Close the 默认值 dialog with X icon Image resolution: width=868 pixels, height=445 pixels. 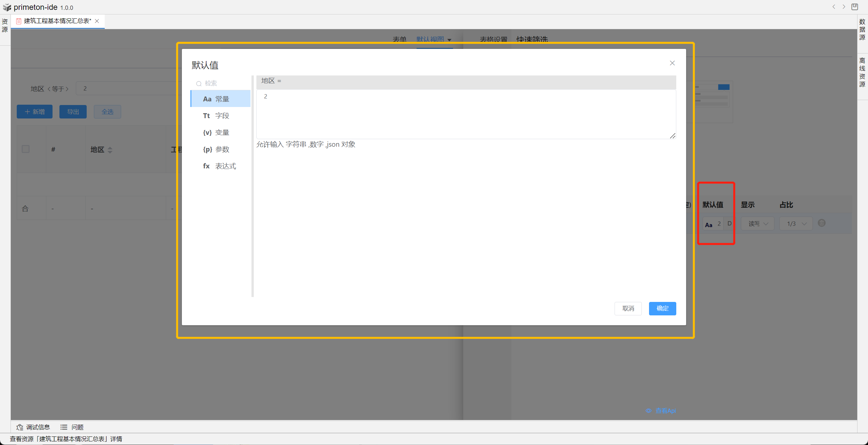[x=672, y=63]
